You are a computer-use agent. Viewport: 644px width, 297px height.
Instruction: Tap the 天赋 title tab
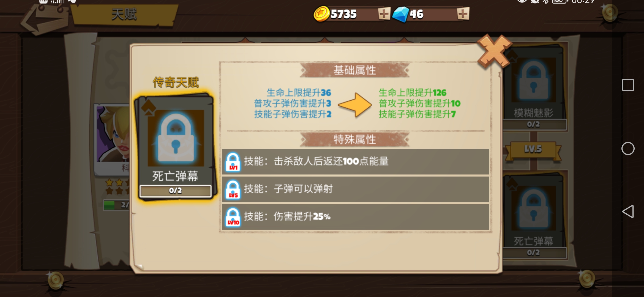pos(124,14)
